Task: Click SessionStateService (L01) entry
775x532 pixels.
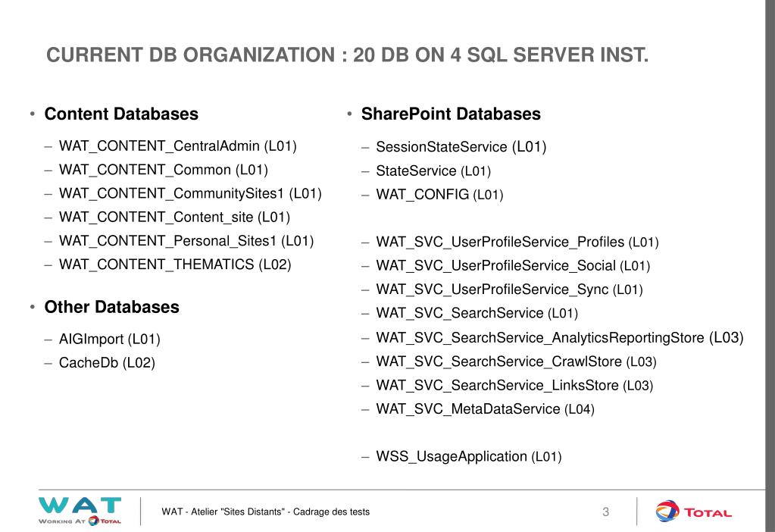Action: pyautogui.click(x=461, y=147)
